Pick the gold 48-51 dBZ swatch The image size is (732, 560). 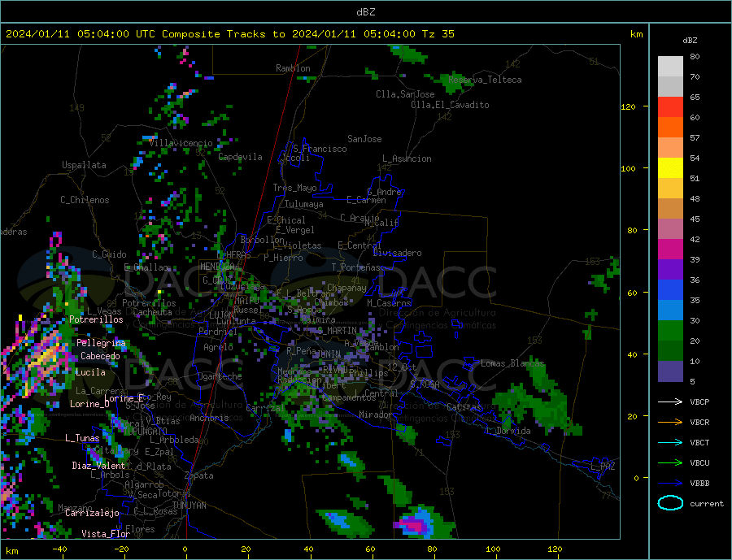[x=670, y=188]
